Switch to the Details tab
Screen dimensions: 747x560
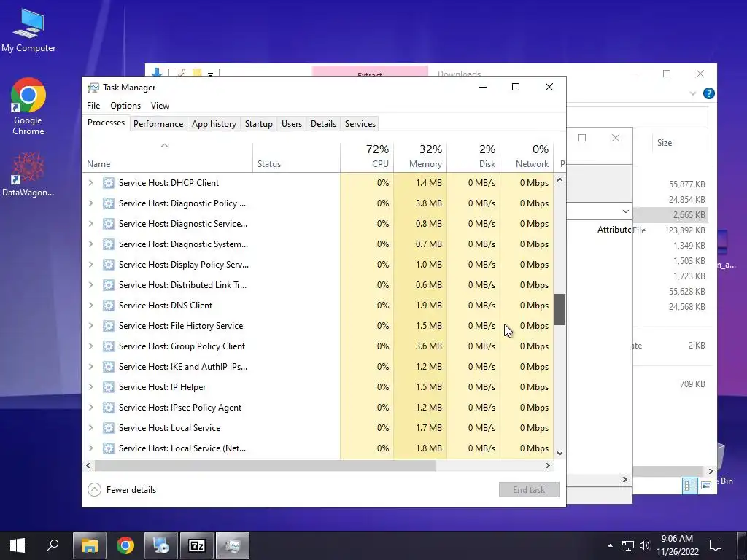pos(323,124)
